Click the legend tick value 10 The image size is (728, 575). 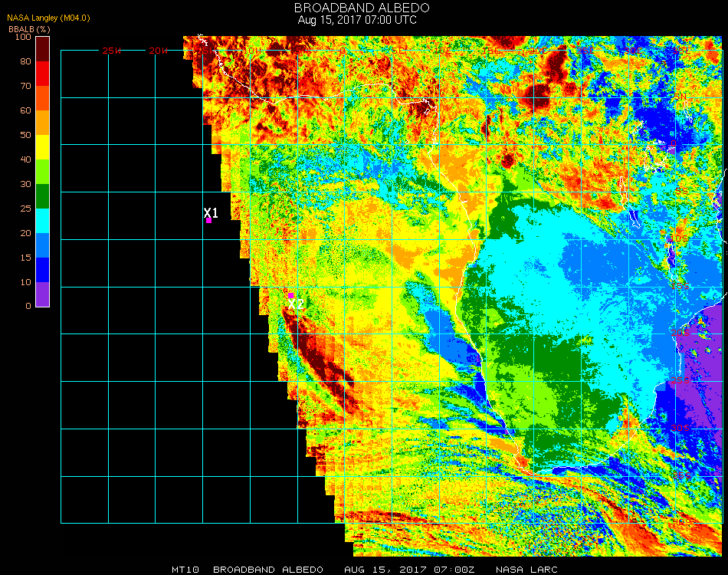click(25, 282)
